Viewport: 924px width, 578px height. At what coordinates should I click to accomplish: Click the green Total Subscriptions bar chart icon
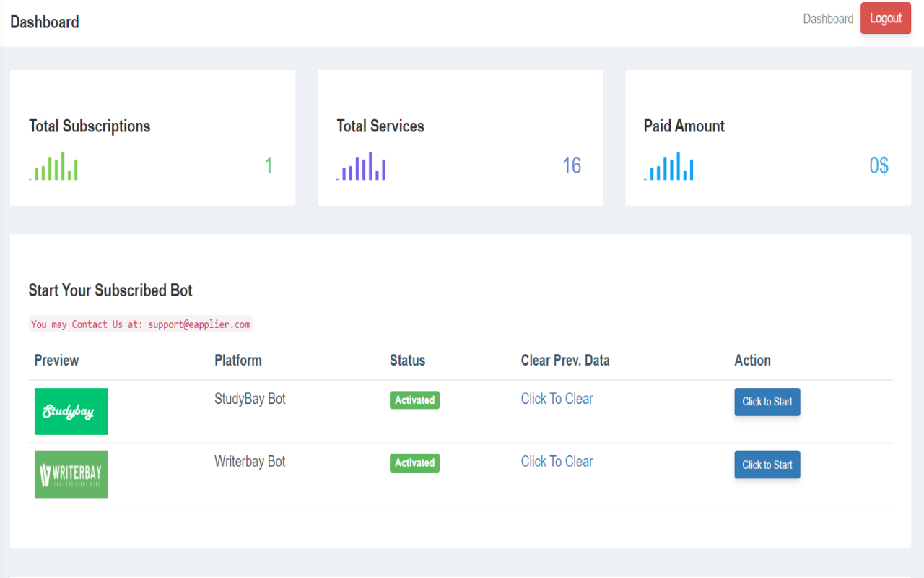coord(54,167)
